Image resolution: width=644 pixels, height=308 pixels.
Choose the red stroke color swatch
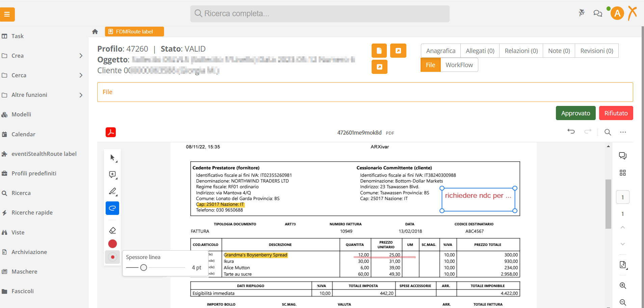pos(112,244)
